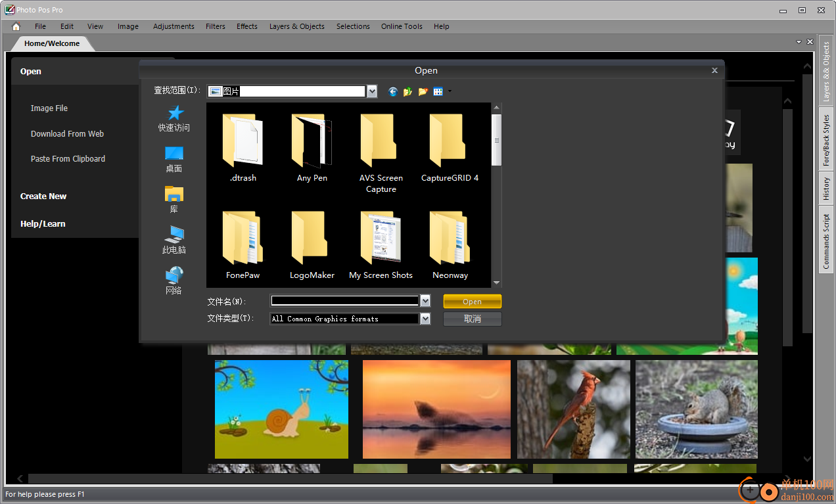
Task: Open the Effects menu
Action: tap(247, 26)
